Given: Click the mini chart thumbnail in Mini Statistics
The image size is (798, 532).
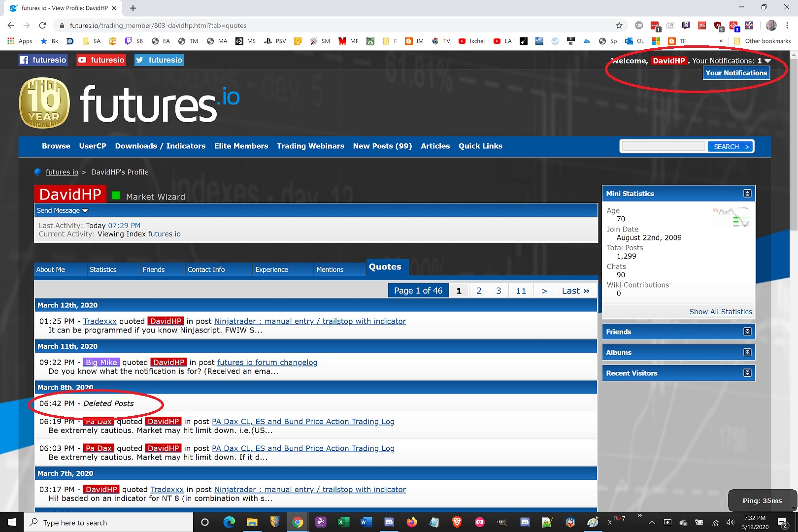Looking at the screenshot, I should coord(731,217).
